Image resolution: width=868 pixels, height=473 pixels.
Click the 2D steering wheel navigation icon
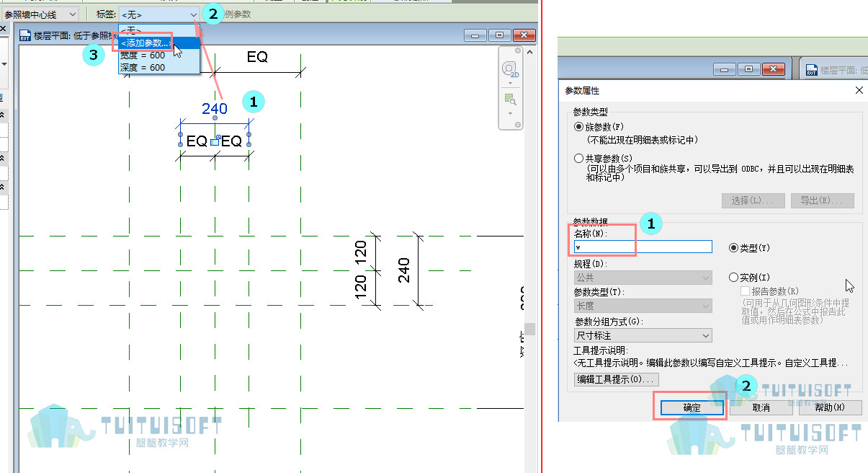510,71
